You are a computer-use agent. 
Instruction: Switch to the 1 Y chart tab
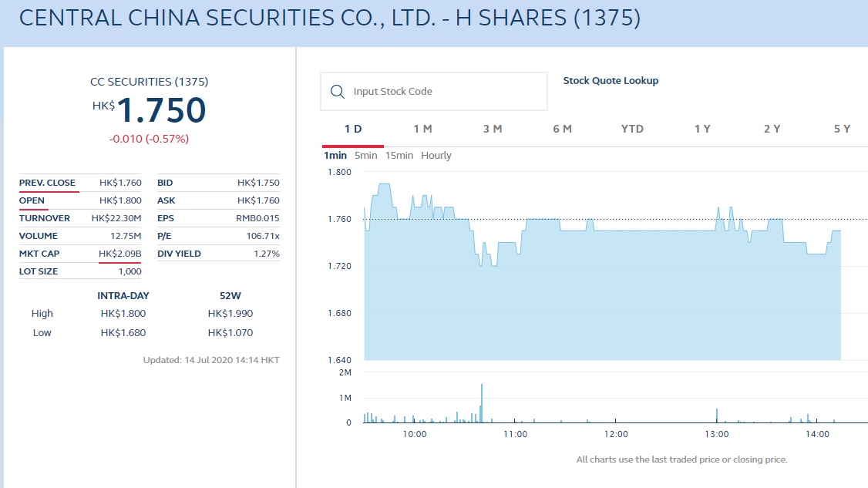click(x=702, y=129)
